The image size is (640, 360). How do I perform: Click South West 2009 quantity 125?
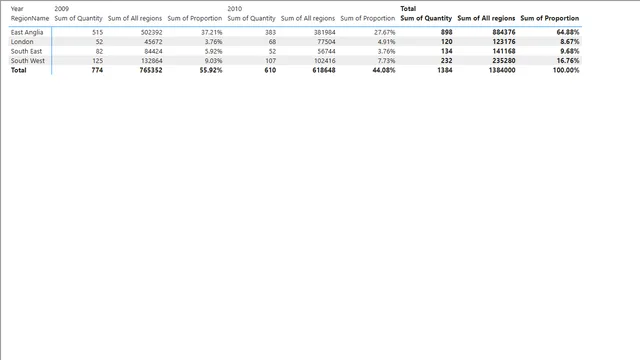(x=98, y=60)
